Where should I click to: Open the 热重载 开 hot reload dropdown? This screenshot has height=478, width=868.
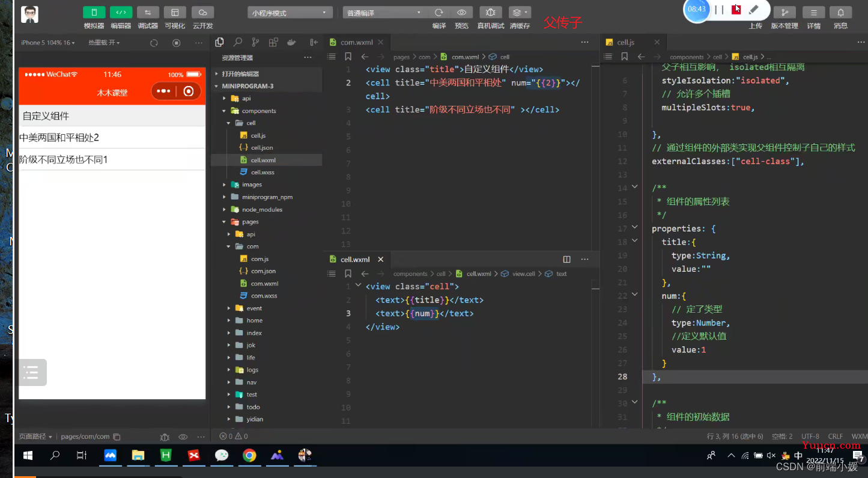click(104, 43)
